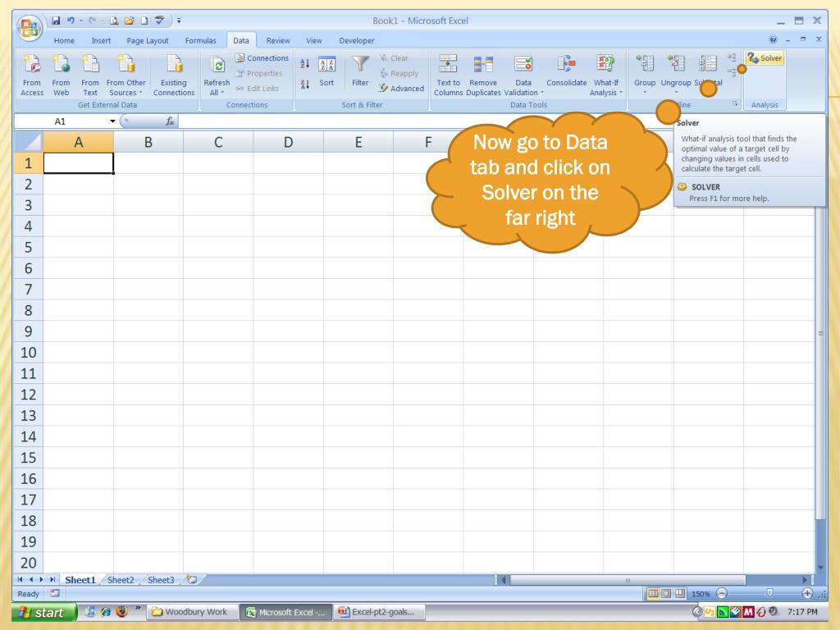Screen dimensions: 840x630
Task: Move the zoom slider handle
Action: 769,593
